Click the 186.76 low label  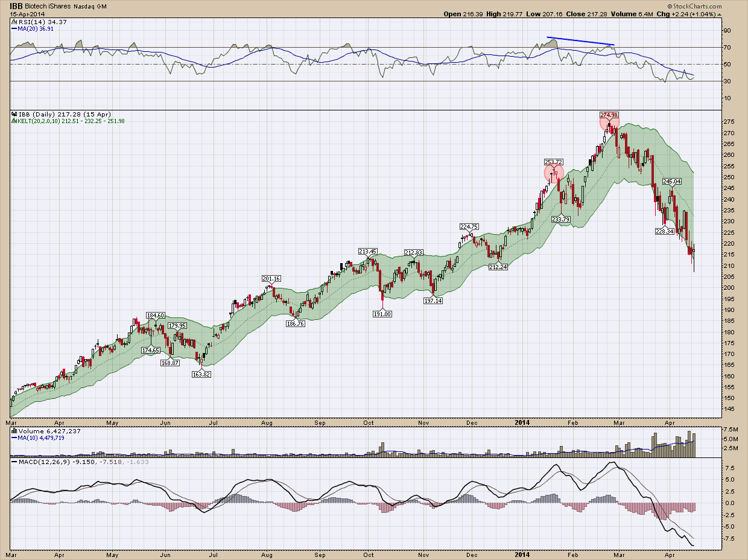(295, 323)
